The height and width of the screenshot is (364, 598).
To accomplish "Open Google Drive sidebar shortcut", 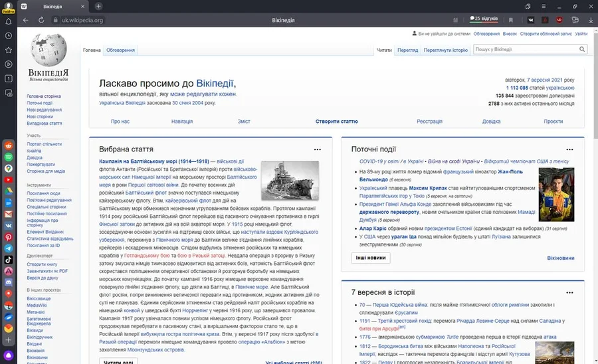I will click(x=9, y=191).
